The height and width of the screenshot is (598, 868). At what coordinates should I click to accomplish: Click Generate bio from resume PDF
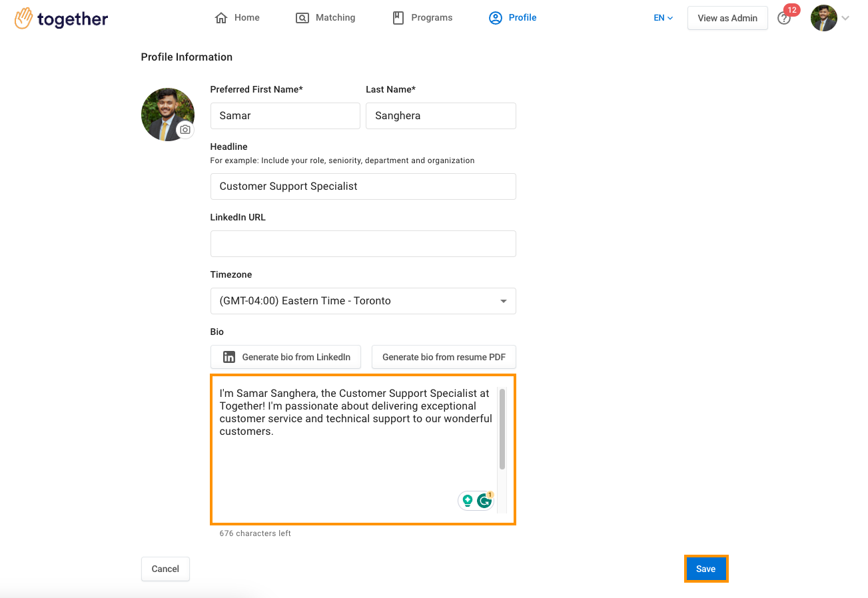pyautogui.click(x=444, y=357)
